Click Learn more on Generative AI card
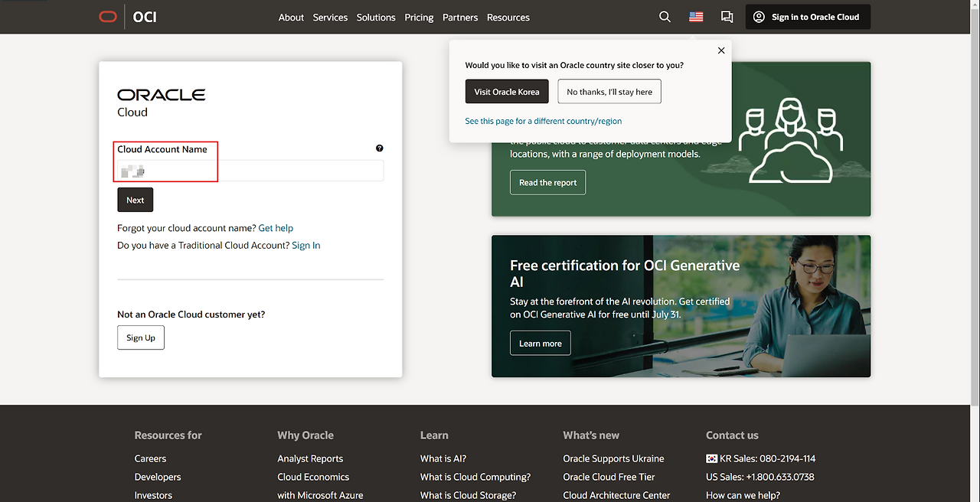The image size is (980, 502). [540, 344]
